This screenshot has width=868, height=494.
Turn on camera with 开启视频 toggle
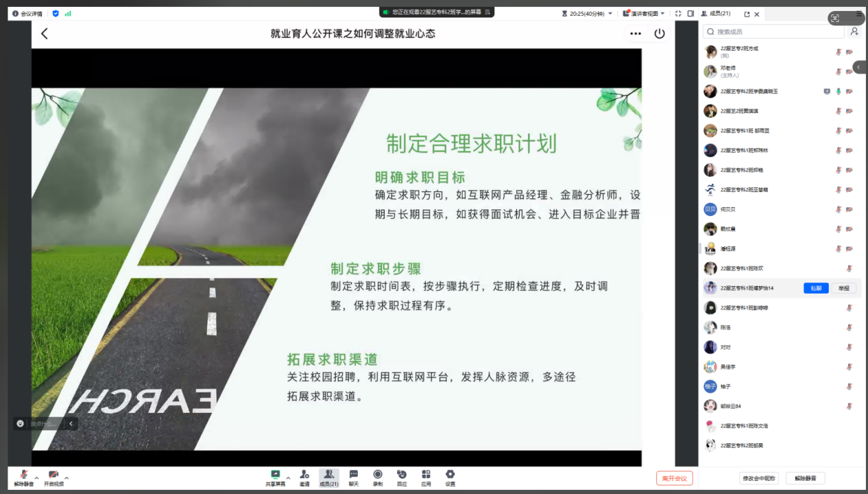click(53, 475)
